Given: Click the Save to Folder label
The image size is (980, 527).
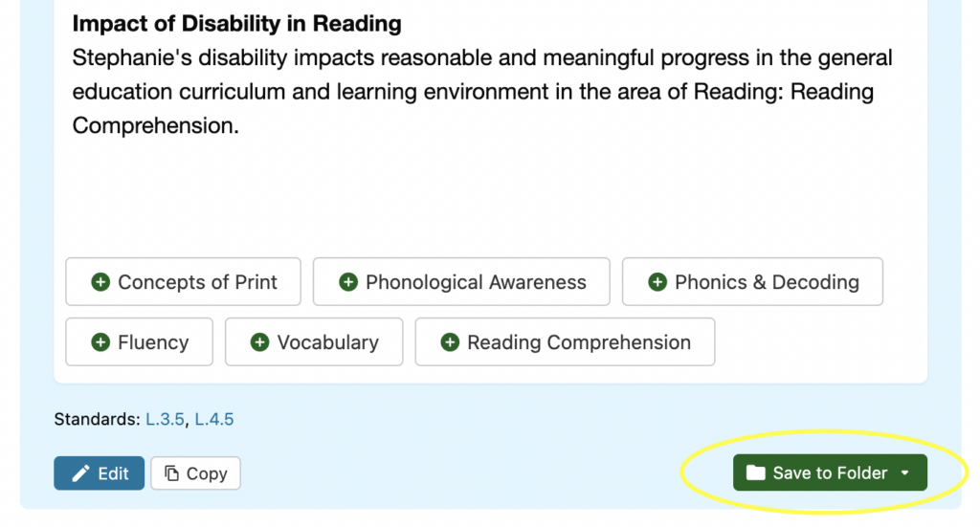Looking at the screenshot, I should 830,473.
